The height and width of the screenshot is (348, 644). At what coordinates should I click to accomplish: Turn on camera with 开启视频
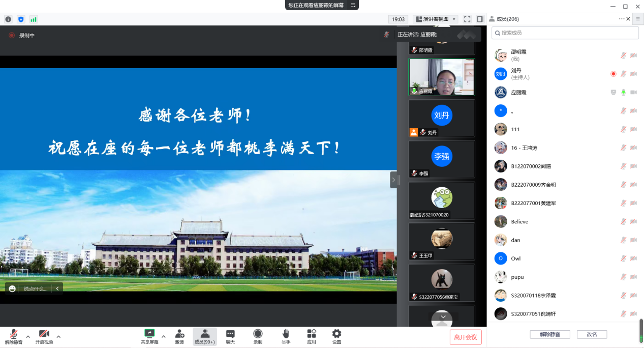(44, 336)
